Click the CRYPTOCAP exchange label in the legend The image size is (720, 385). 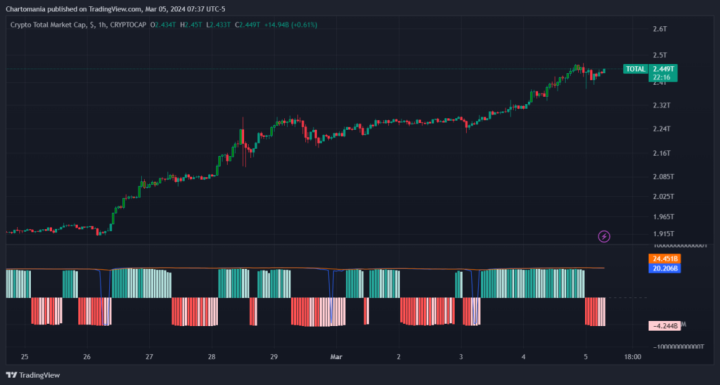tap(128, 25)
